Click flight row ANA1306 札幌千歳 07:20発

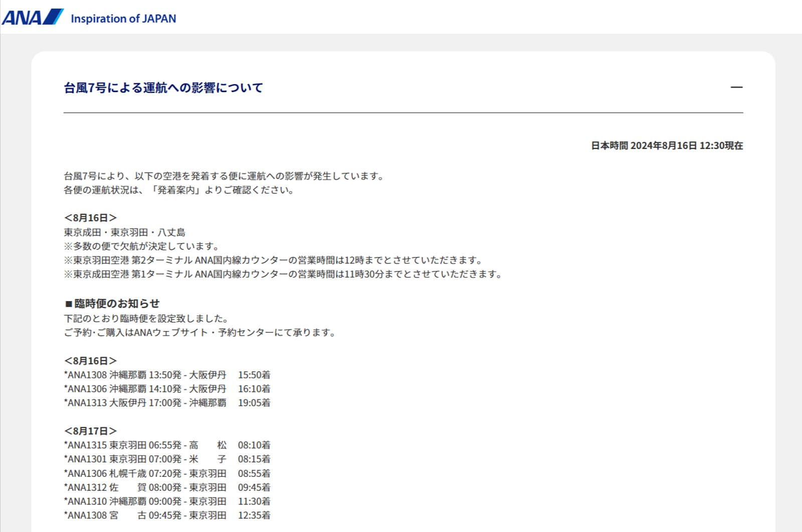[167, 473]
